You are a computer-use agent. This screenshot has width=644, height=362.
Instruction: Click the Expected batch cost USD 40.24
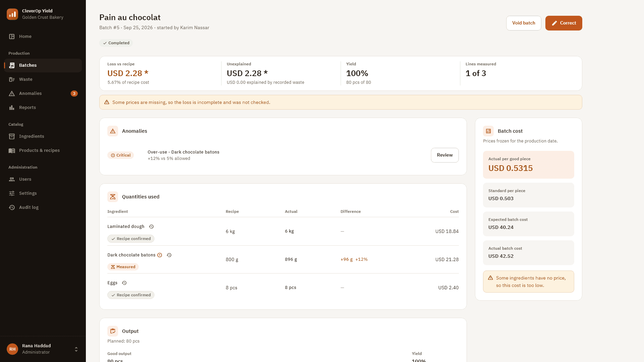(501, 227)
